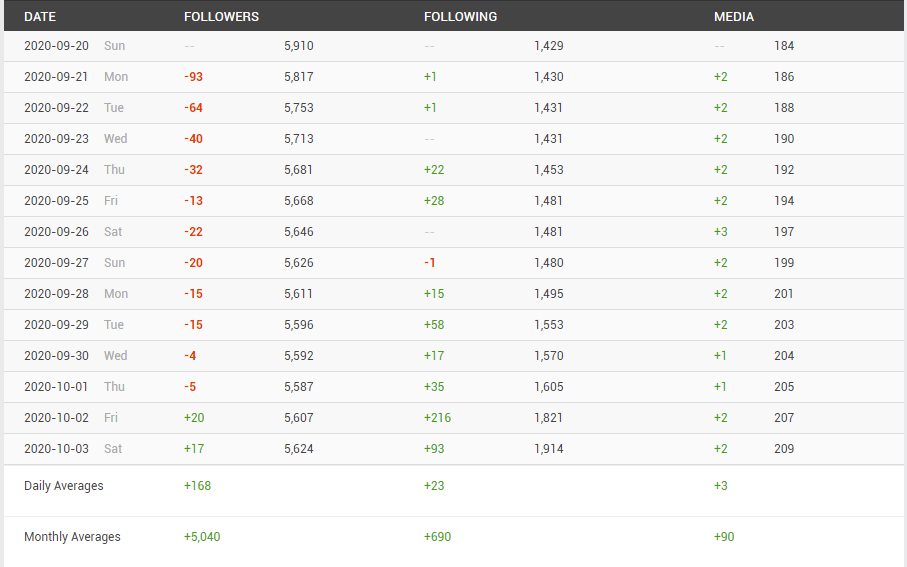Select the 2020-09-20 date cell
This screenshot has height=567, width=907.
[56, 46]
